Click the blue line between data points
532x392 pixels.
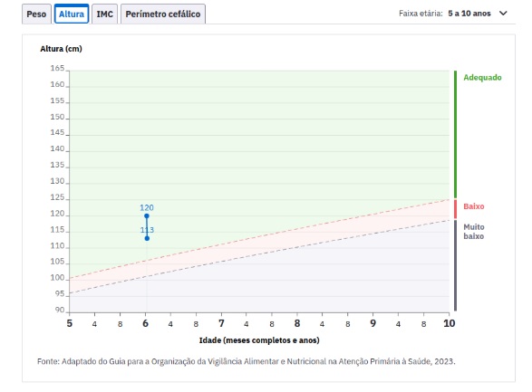[x=147, y=227]
